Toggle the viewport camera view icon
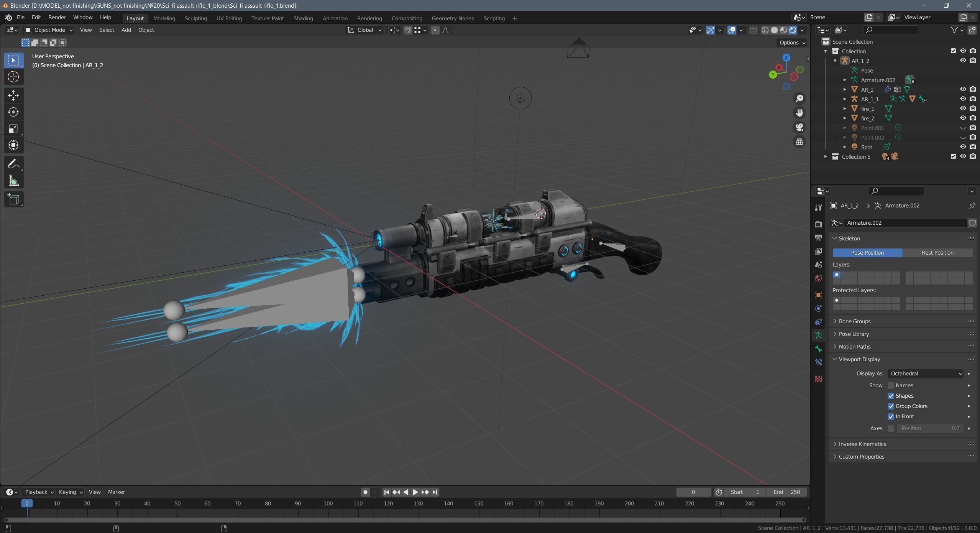Screen dimensions: 980x533 799,127
